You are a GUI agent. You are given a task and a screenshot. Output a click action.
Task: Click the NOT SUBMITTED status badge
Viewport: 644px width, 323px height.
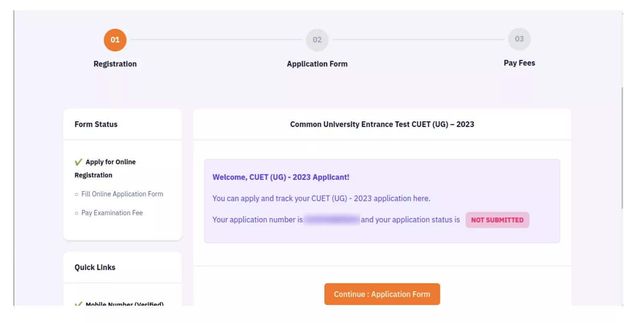pyautogui.click(x=497, y=220)
